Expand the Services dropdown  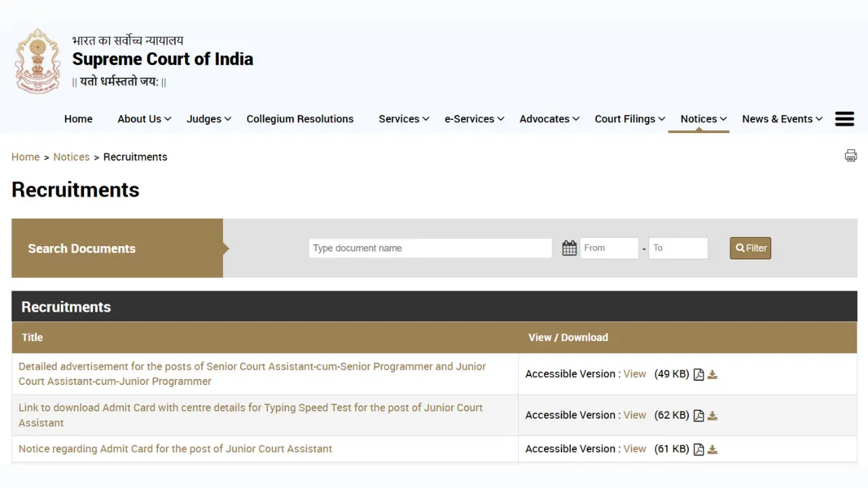click(399, 119)
